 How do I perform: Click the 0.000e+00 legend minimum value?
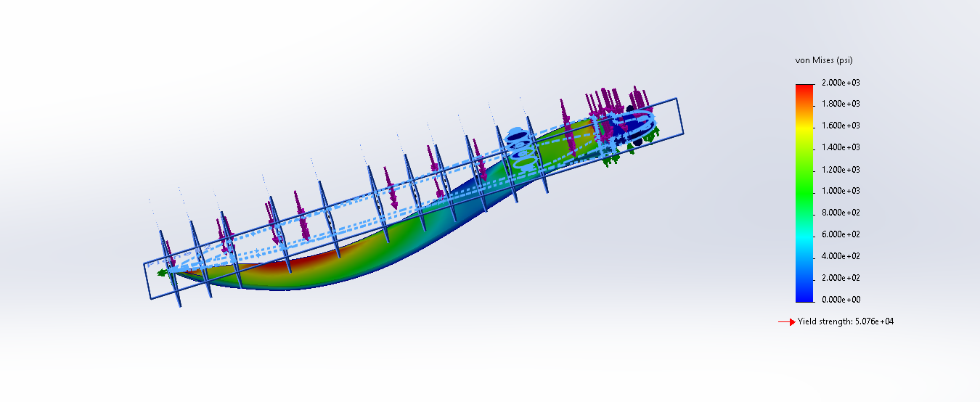[x=841, y=300]
